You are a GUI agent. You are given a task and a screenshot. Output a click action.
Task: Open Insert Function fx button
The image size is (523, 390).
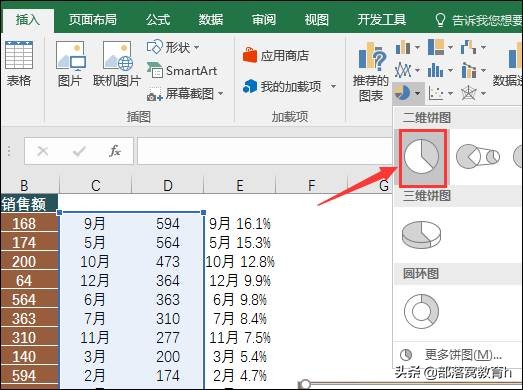tap(115, 151)
